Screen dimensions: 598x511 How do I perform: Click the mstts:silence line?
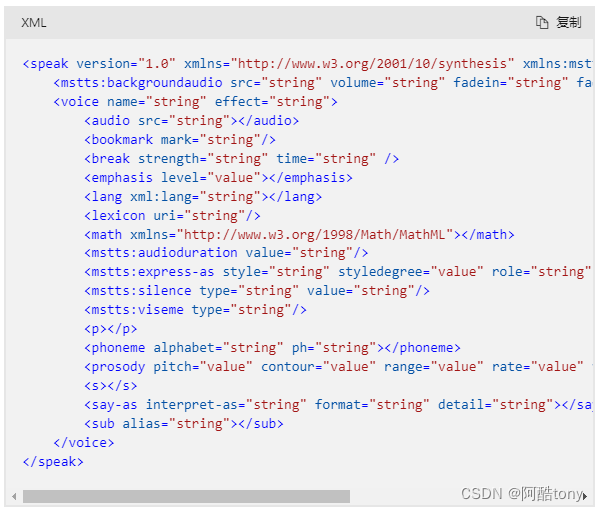257,291
